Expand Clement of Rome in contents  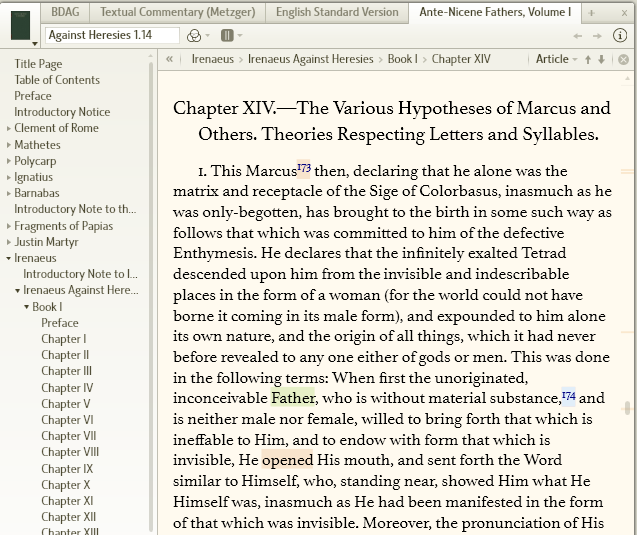click(9, 128)
